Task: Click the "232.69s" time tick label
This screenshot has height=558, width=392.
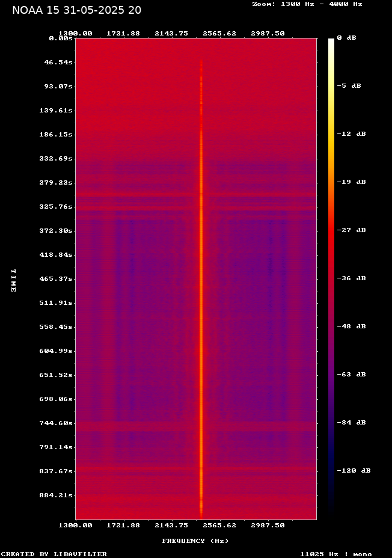Action: 56,158
